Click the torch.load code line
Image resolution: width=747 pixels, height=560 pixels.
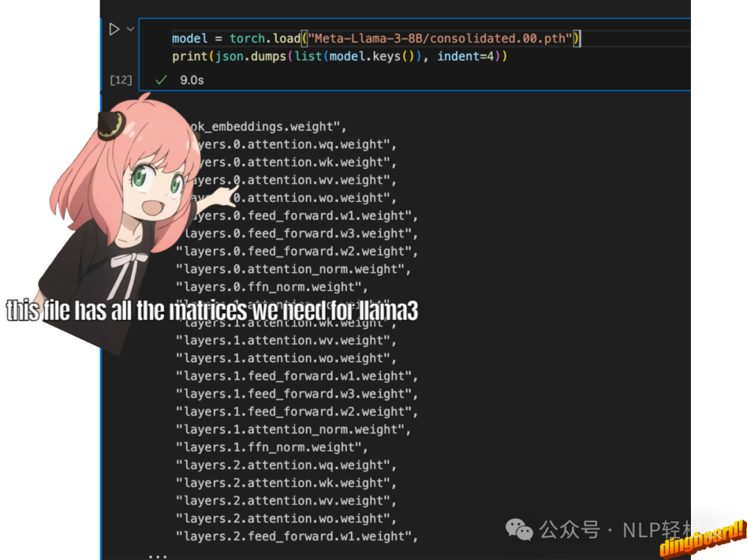[x=376, y=38]
